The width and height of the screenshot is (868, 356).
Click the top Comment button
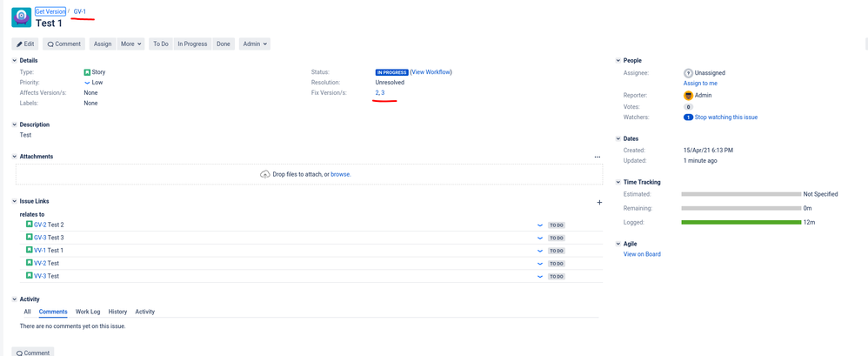point(63,44)
